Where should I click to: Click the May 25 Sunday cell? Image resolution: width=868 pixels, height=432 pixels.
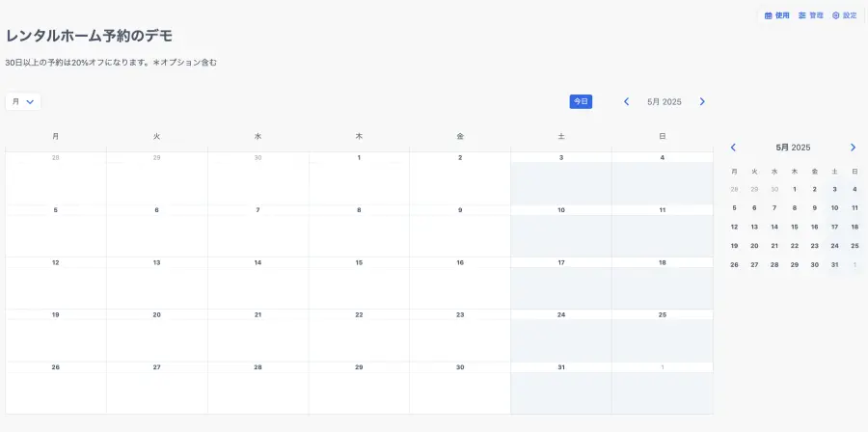coord(663,336)
